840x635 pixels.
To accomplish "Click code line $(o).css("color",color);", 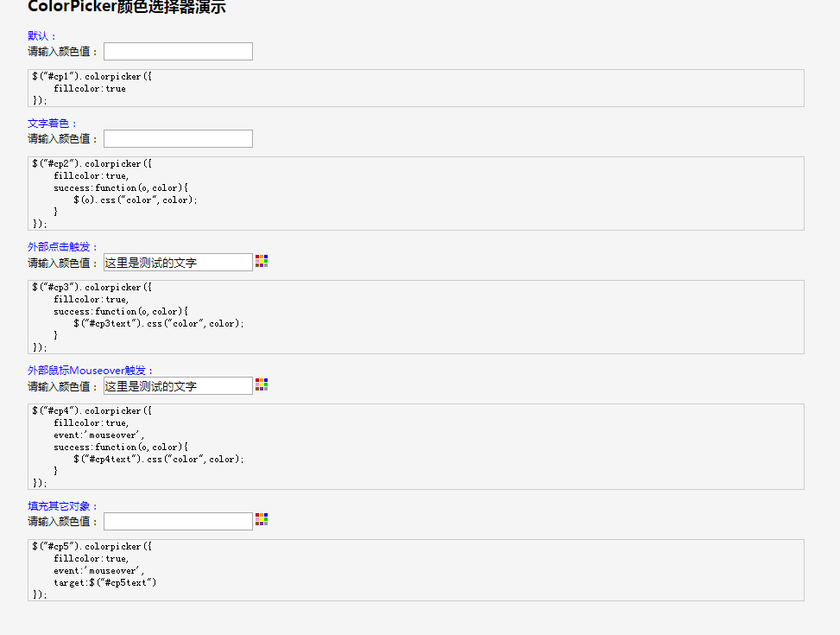I will (x=136, y=200).
